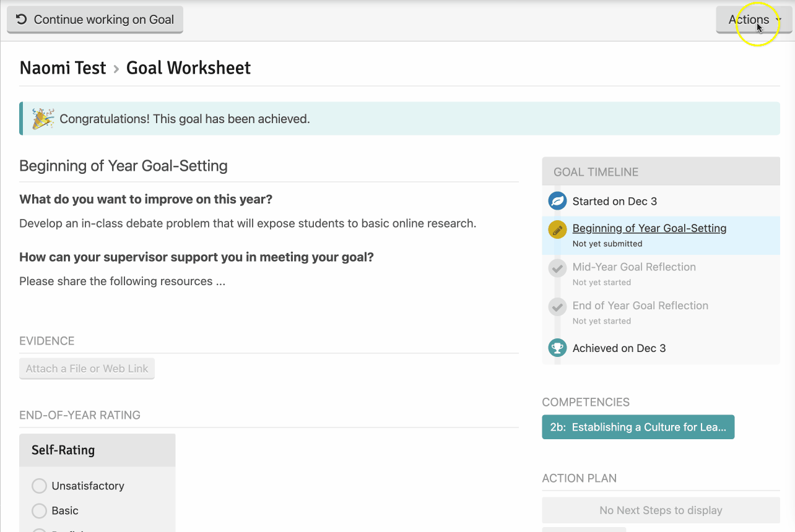Open Mid-Year Goal Reflection timeline step

[x=634, y=267]
